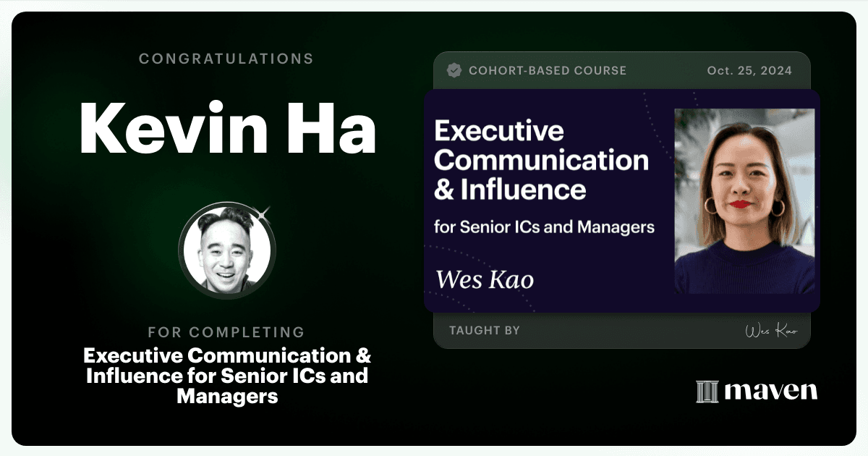The width and height of the screenshot is (868, 456).
Task: Click the verified checkmark badge icon
Action: [x=454, y=70]
